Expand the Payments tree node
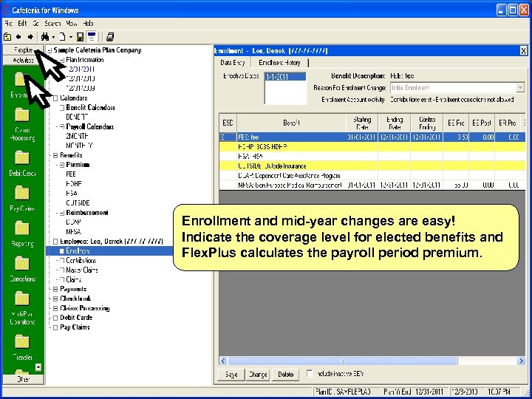532x399 pixels. (x=55, y=290)
